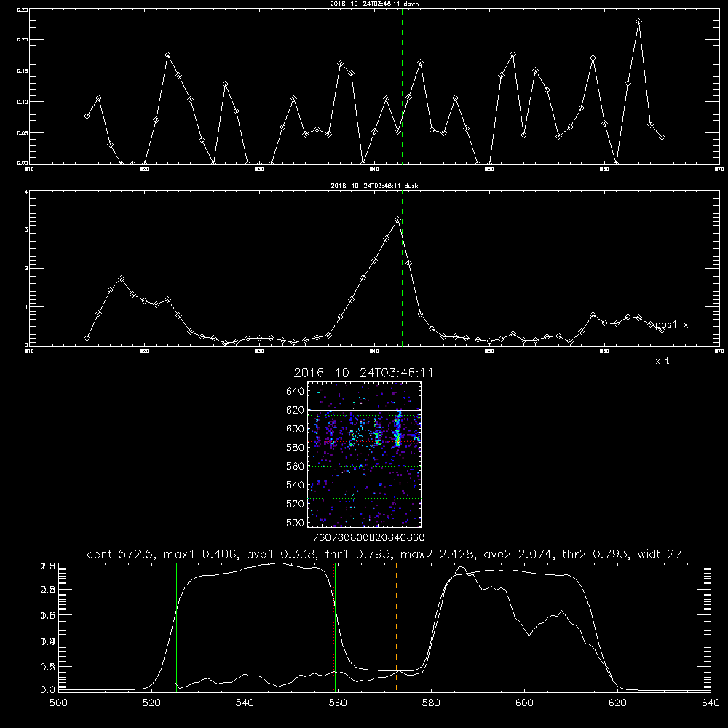Screen dimensions: 728x728
Task: Select the color spectrogram image
Action: tap(364, 454)
